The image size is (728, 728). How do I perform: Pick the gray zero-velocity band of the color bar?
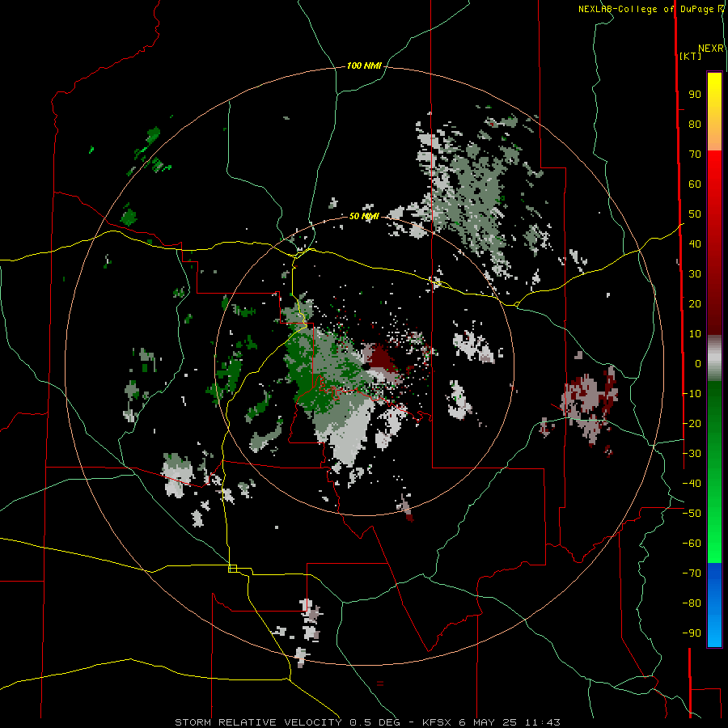point(714,358)
